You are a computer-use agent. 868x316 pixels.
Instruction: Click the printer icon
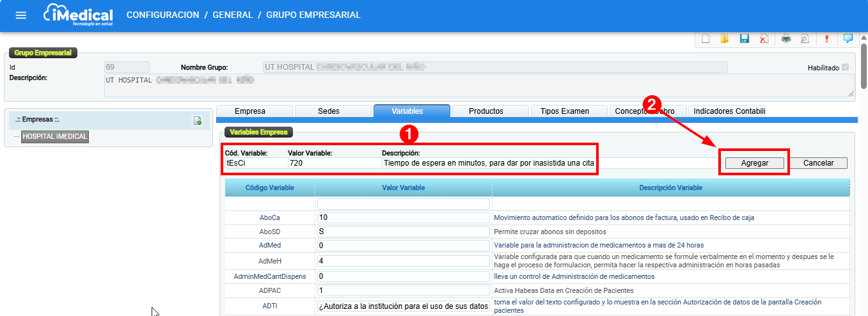786,39
